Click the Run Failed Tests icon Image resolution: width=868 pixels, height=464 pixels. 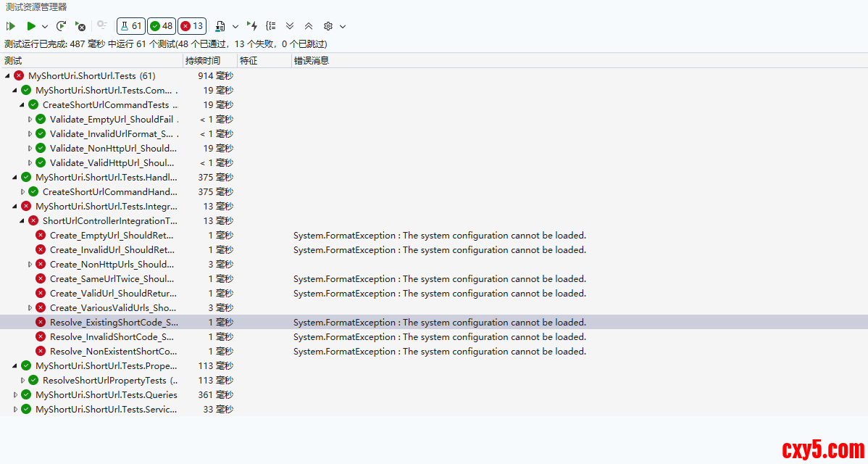tap(80, 26)
